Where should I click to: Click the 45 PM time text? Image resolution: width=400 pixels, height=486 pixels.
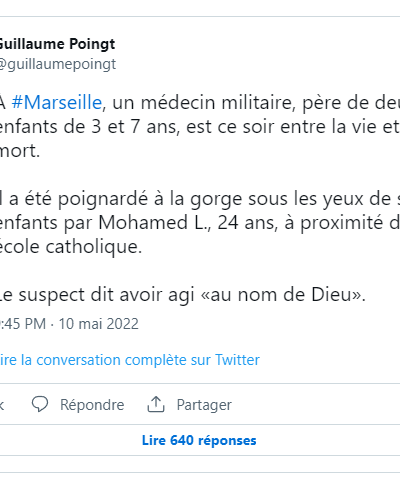point(23,324)
